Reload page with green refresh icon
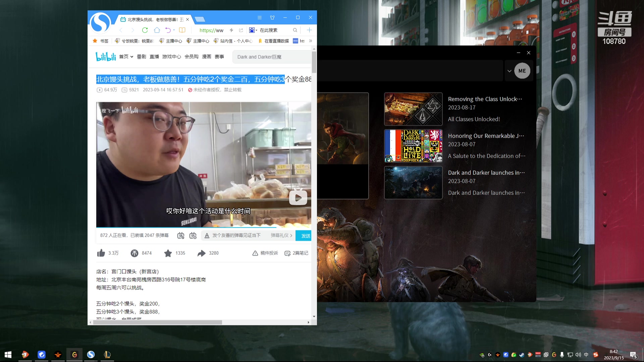 [145, 30]
